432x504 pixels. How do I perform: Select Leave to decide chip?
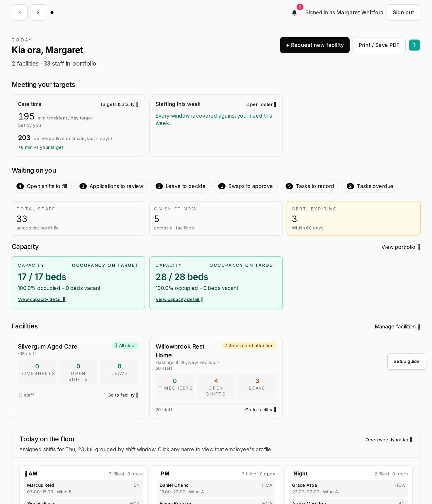tap(181, 186)
